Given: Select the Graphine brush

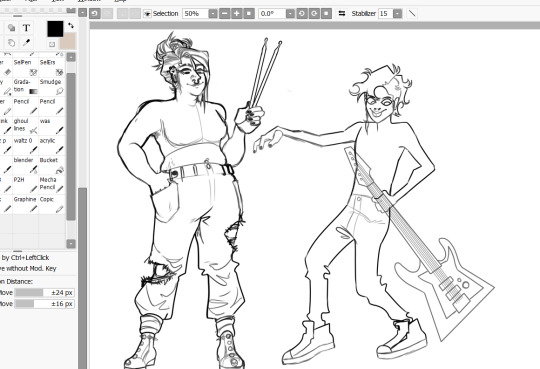Looking at the screenshot, I should (25, 204).
